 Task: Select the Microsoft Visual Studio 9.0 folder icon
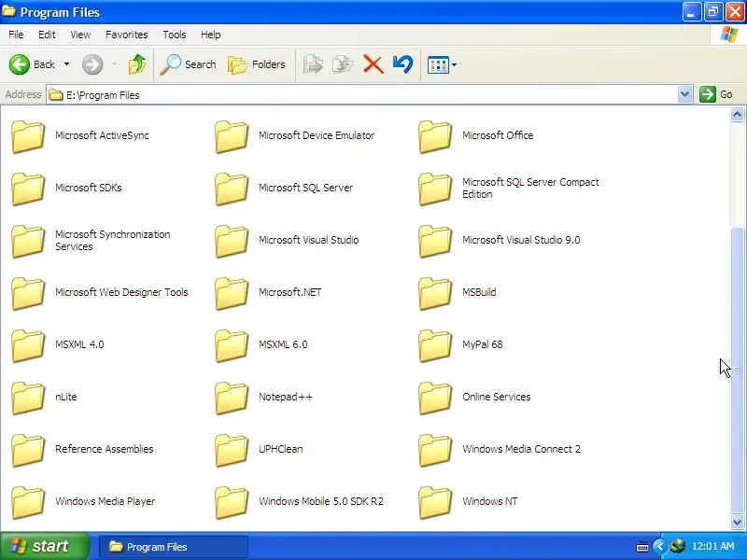coord(435,242)
